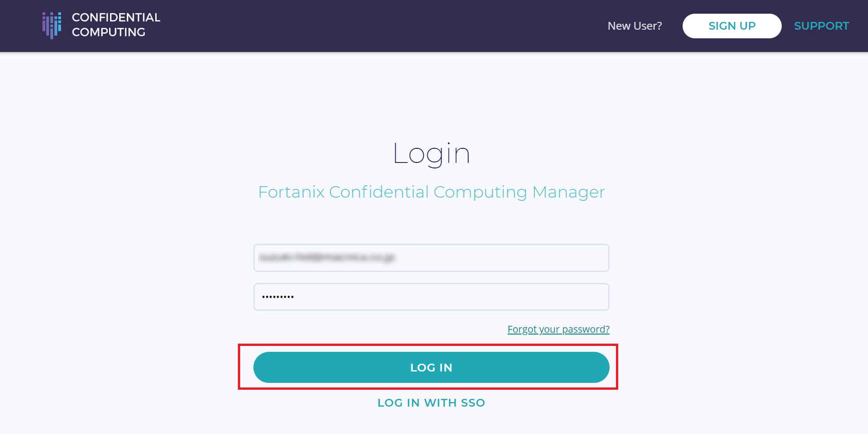Screen dimensions: 868x434
Task: Click the Fortanix bar-graph logo icon
Action: click(x=52, y=26)
